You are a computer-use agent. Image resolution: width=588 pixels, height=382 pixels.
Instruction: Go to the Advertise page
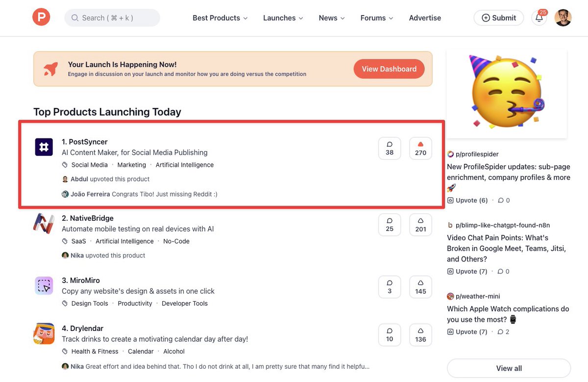pyautogui.click(x=425, y=18)
